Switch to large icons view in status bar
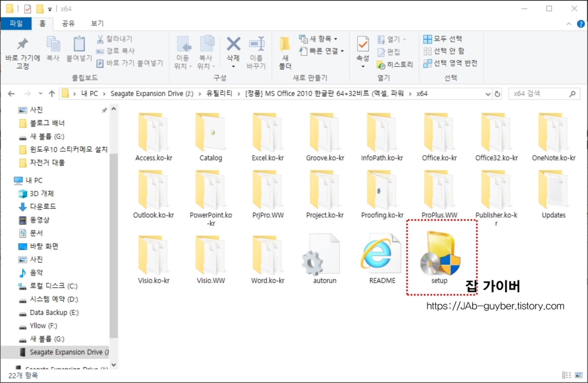Viewport: 588px width, 383px height. [x=579, y=375]
